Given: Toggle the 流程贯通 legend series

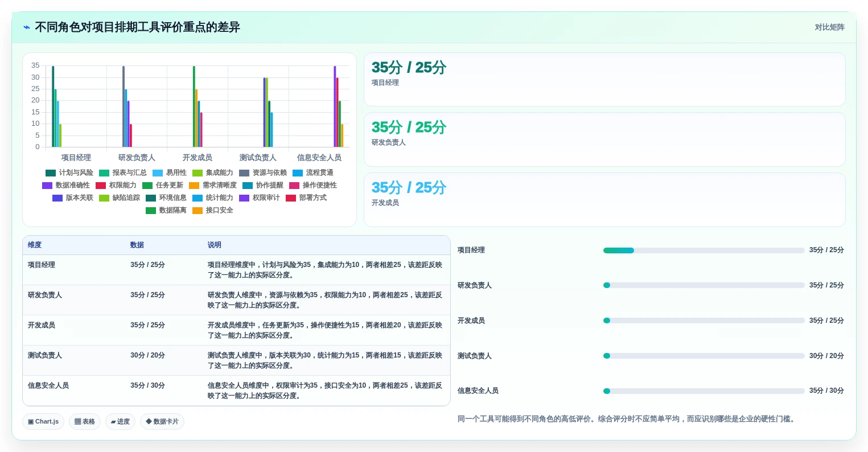Looking at the screenshot, I should [x=313, y=173].
